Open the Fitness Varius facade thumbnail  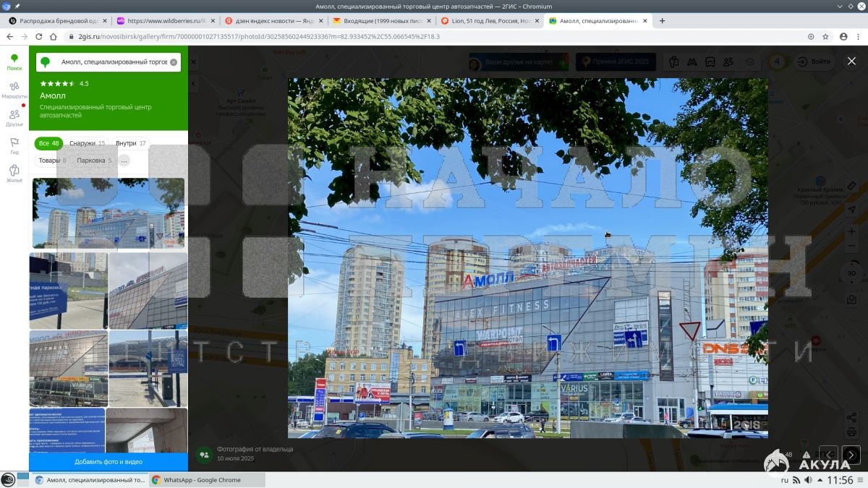point(68,369)
